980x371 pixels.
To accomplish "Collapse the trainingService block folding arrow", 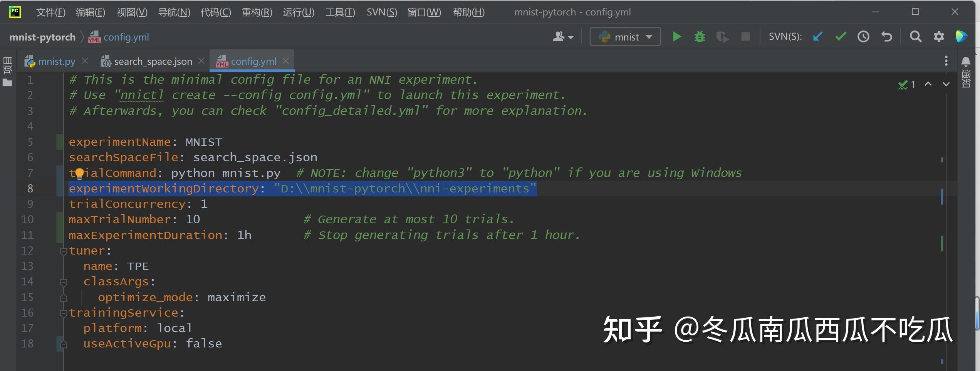I will tap(63, 313).
